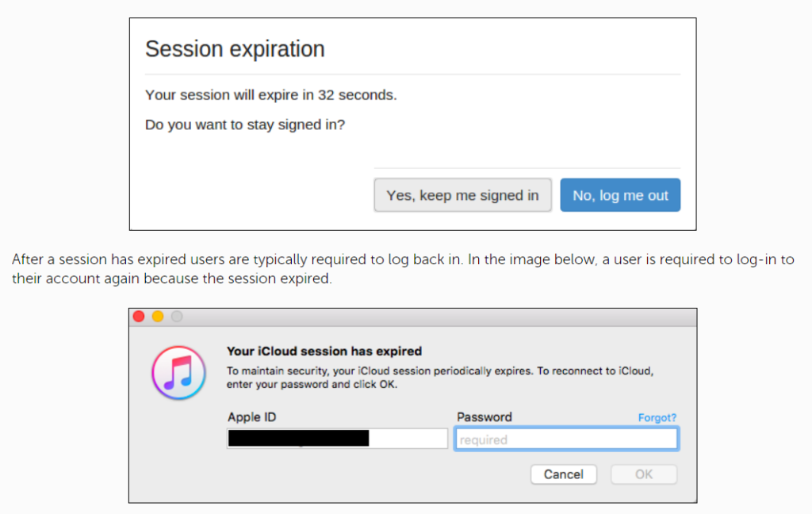The width and height of the screenshot is (812, 514).
Task: Click the 'Session expiration' heading
Action: [x=235, y=49]
